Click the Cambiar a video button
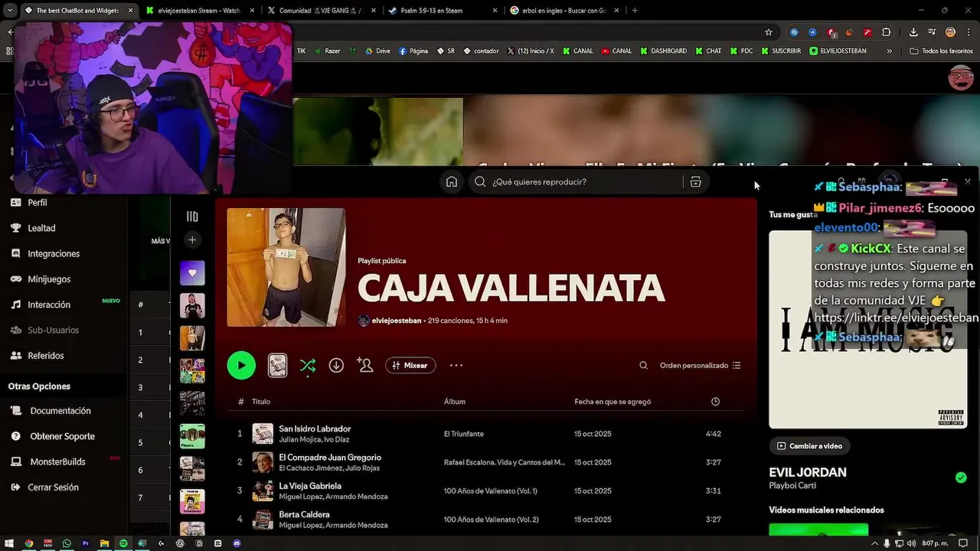The image size is (980, 551). pos(809,446)
